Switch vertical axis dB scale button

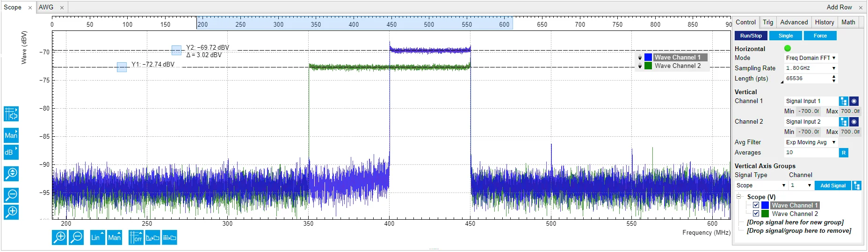pyautogui.click(x=11, y=152)
